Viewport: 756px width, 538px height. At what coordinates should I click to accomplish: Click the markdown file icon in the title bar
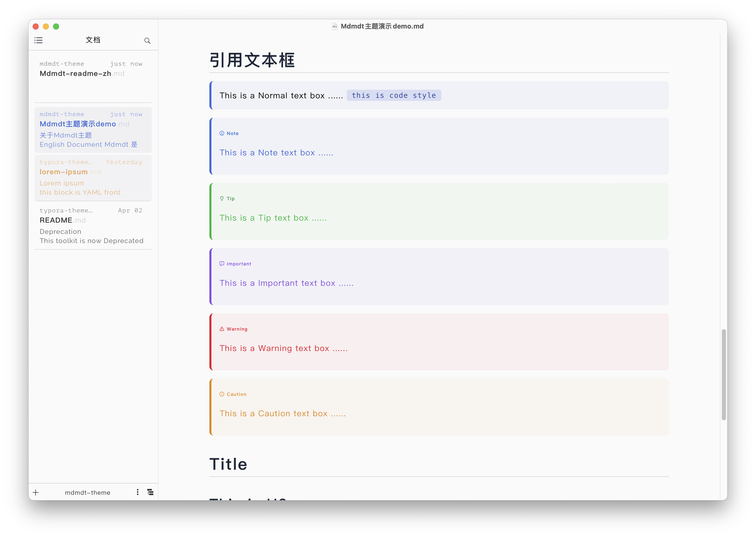335,26
